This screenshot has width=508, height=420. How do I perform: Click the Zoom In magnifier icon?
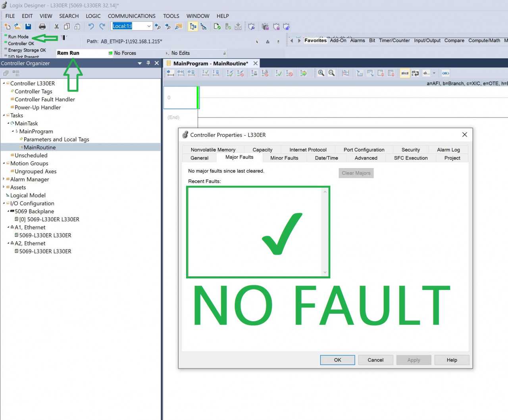click(x=321, y=73)
